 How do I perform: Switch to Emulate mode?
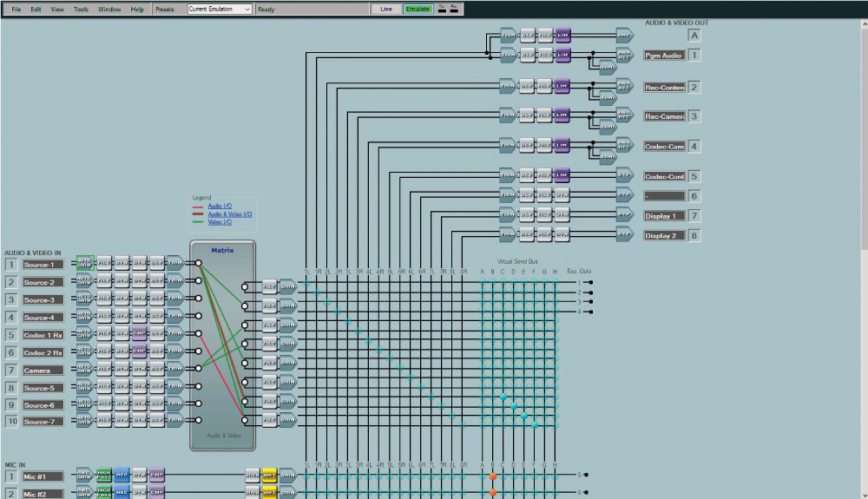coord(418,9)
